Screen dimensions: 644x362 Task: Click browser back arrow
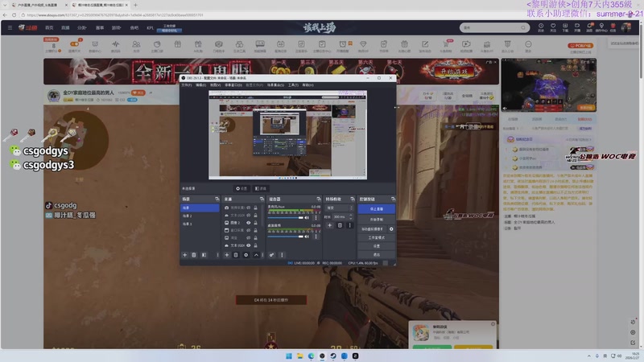[5, 14]
